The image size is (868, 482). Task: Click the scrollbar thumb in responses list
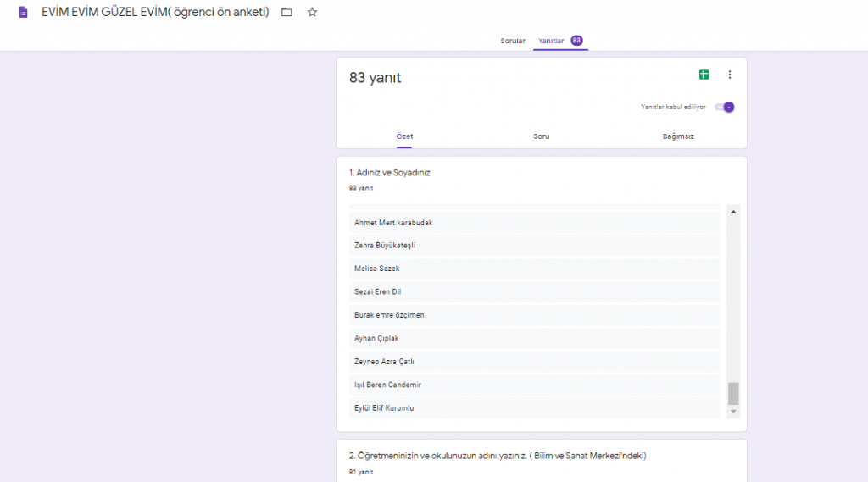[x=733, y=393]
